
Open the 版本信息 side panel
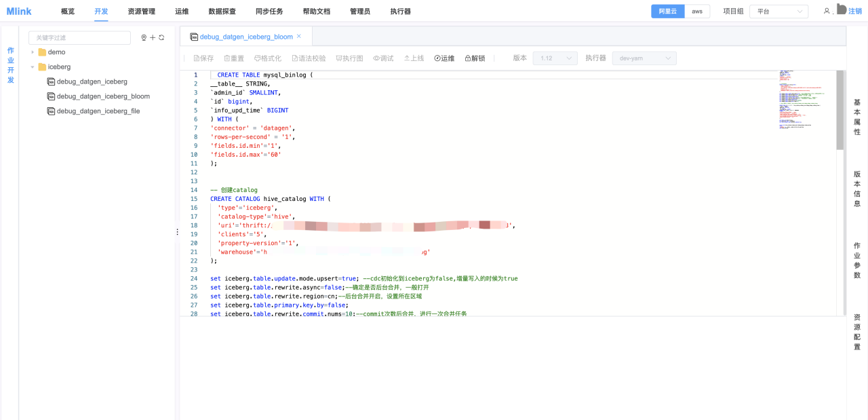pos(857,189)
